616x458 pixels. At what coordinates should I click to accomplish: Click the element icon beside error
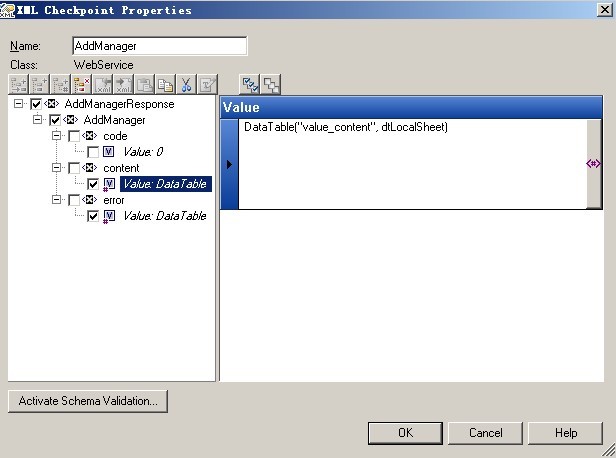tap(90, 200)
